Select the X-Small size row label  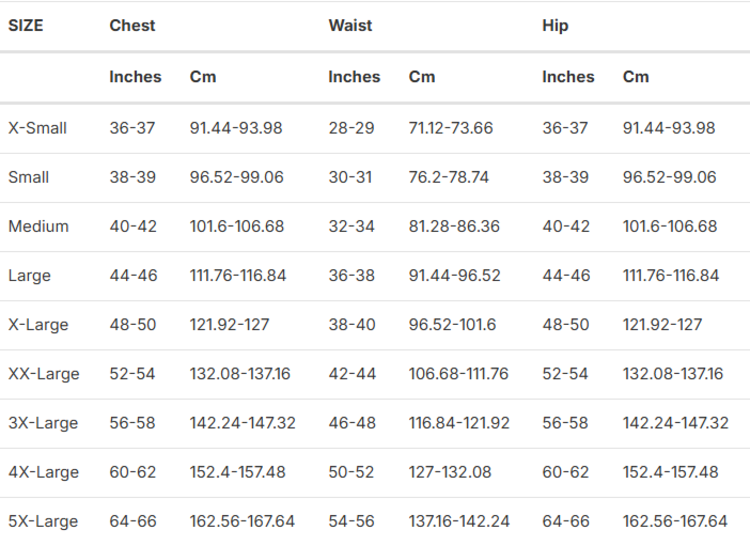tap(38, 128)
